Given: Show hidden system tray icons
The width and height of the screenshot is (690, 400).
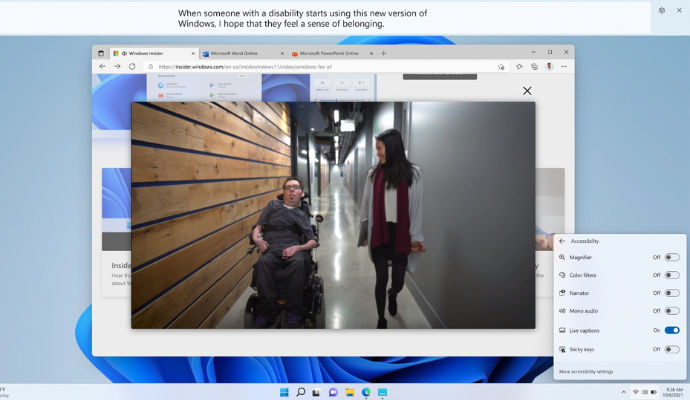Looking at the screenshot, I should (624, 392).
